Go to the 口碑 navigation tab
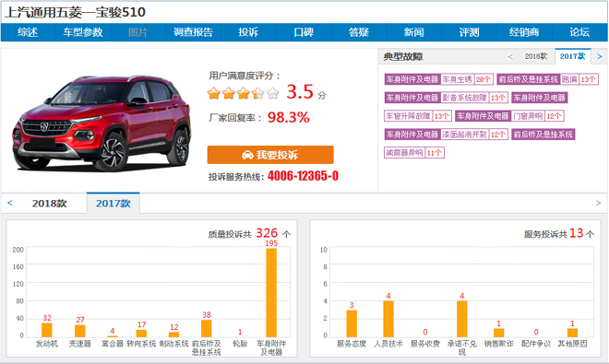609x364 pixels. [304, 32]
